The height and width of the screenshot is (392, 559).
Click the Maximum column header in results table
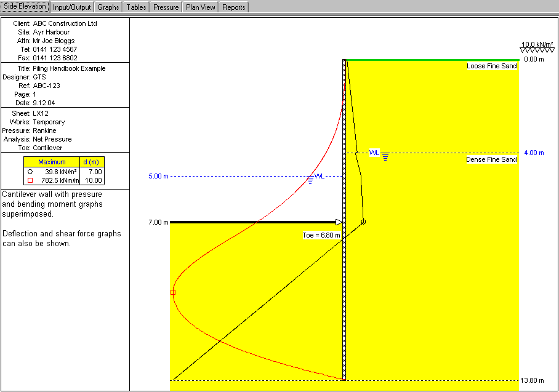(52, 162)
